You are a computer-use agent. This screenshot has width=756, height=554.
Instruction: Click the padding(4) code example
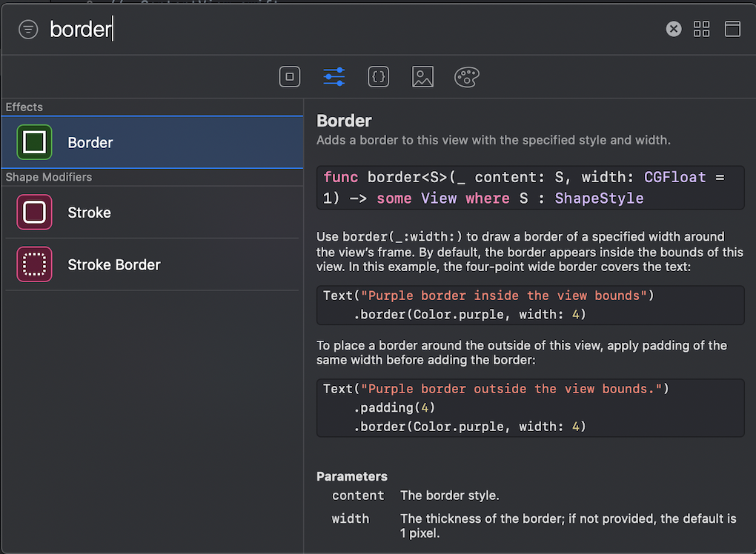tap(529, 407)
